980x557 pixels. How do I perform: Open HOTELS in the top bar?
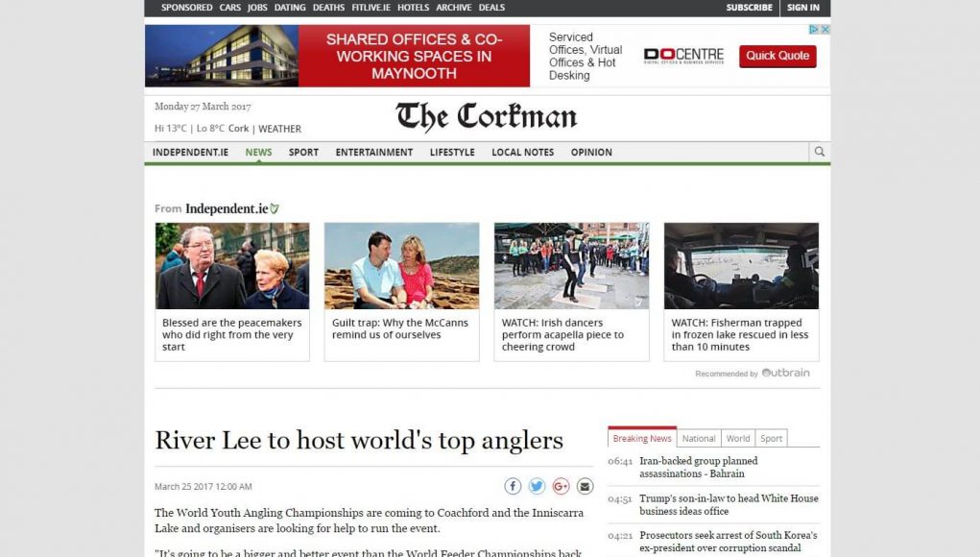pos(413,8)
